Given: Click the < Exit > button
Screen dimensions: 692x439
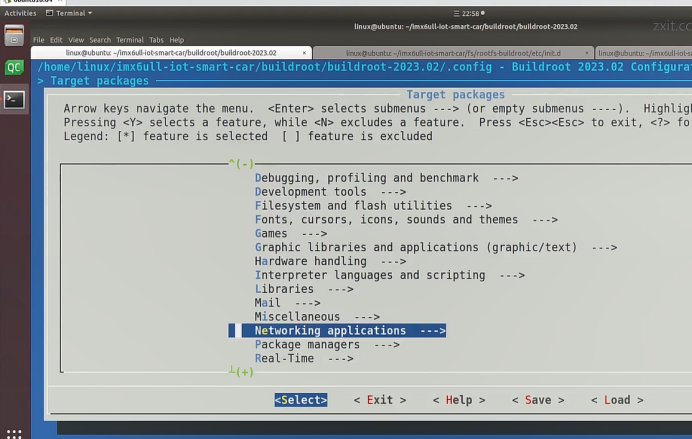Looking at the screenshot, I should [380, 400].
